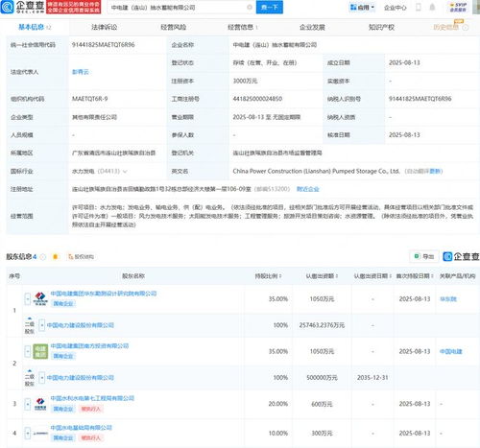
Task: Click the 国有企业 tag in shareholder row 4
Action: [63, 437]
